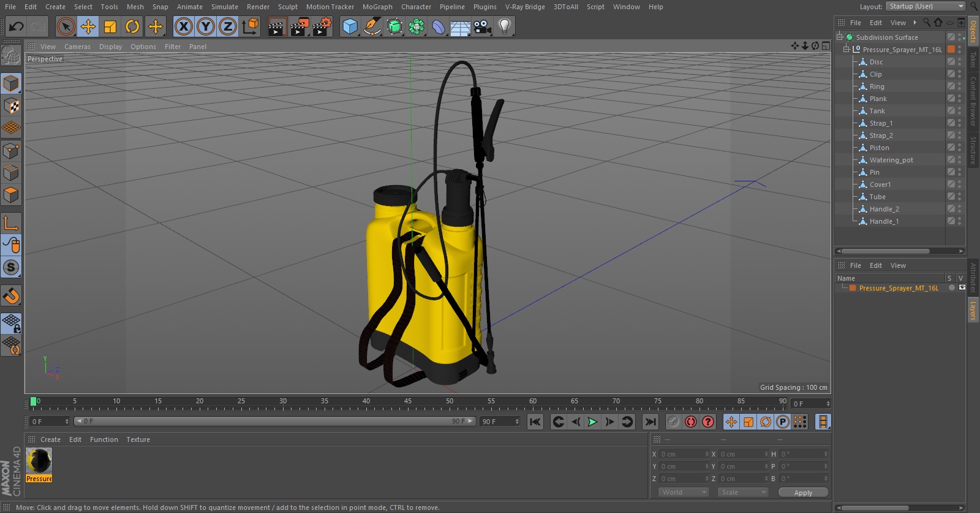The image size is (980, 513).
Task: Click the Apply button
Action: click(x=802, y=492)
